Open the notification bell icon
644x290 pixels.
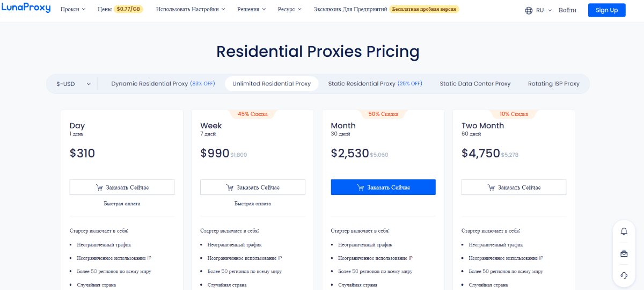(624, 231)
